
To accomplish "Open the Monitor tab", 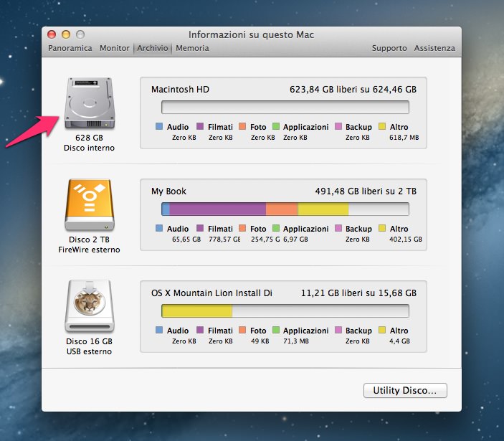I will [x=115, y=48].
